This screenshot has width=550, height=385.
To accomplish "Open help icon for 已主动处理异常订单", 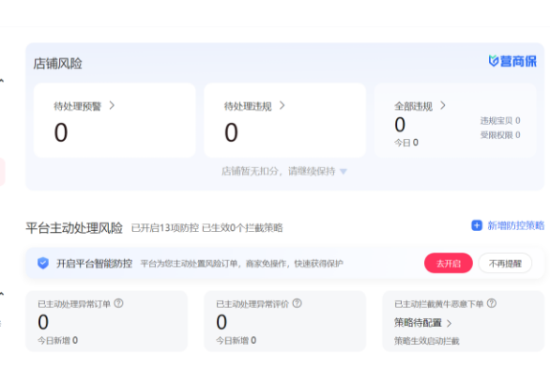I will pos(119,303).
